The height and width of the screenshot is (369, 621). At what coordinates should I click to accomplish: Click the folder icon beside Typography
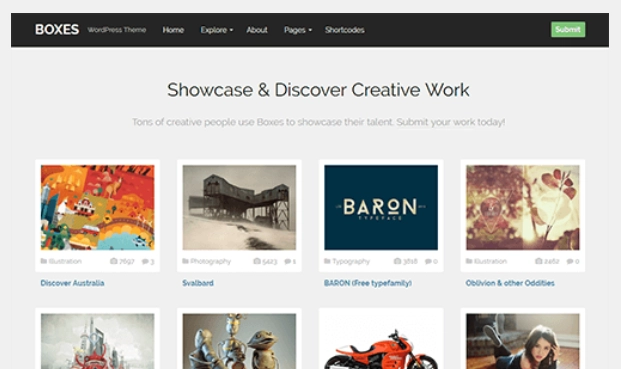(327, 261)
